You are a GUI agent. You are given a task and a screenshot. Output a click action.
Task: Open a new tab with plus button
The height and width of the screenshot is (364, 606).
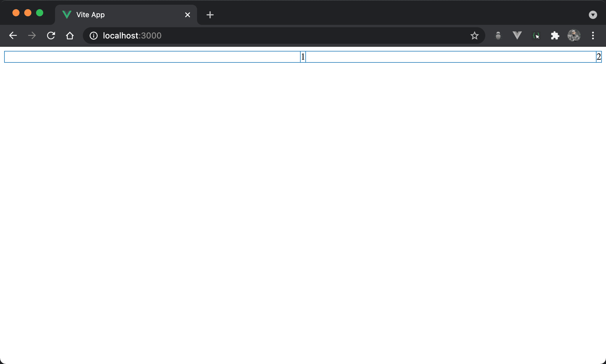(210, 15)
